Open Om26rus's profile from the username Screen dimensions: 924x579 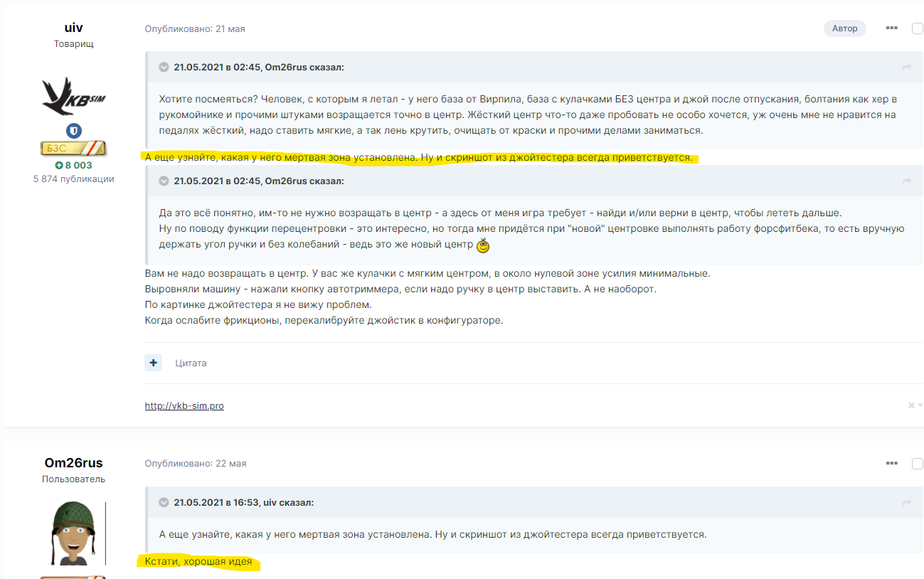tap(74, 463)
